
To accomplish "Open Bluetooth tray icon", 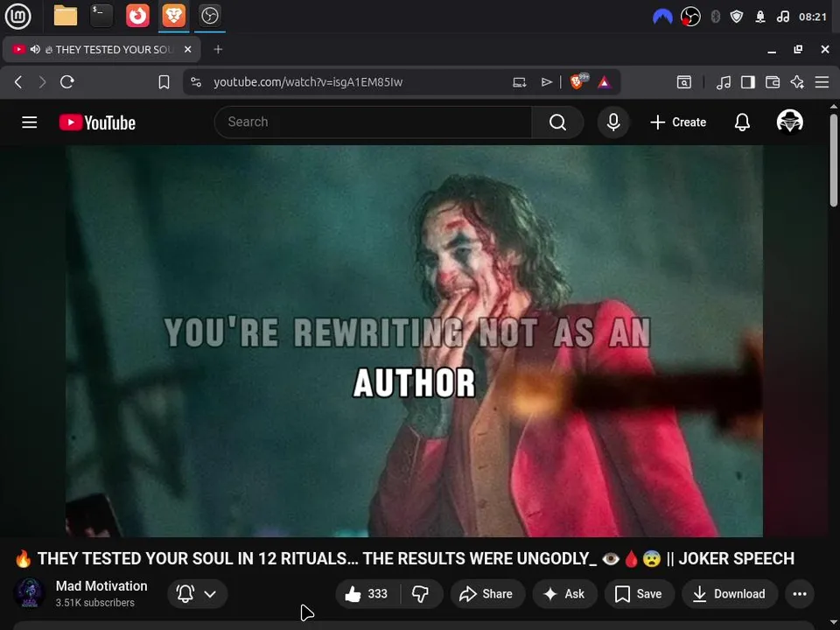I will click(715, 17).
